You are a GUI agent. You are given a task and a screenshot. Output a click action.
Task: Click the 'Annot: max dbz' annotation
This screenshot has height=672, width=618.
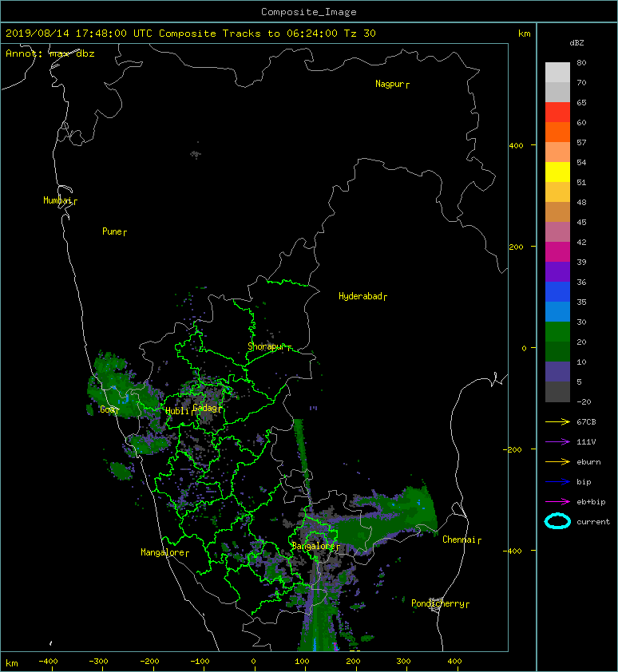click(50, 53)
